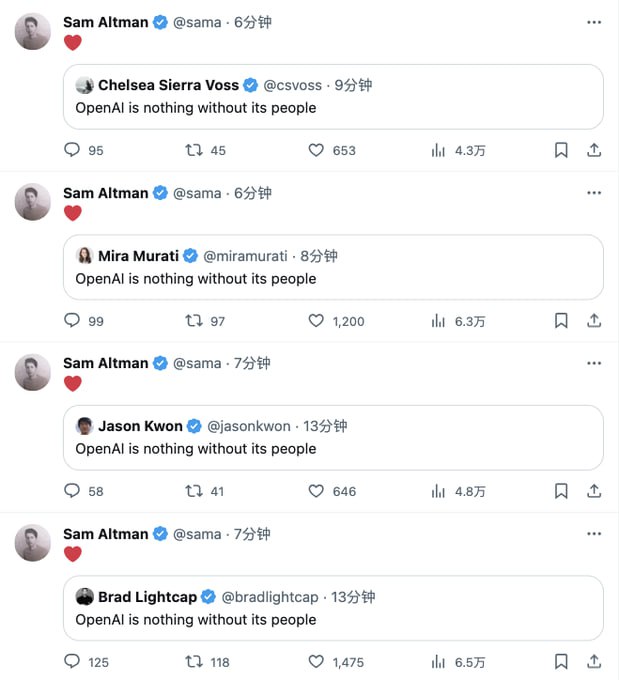Viewport: 619px width, 680px height.
Task: Retweet the post quoting Mira Murati
Action: (195, 321)
